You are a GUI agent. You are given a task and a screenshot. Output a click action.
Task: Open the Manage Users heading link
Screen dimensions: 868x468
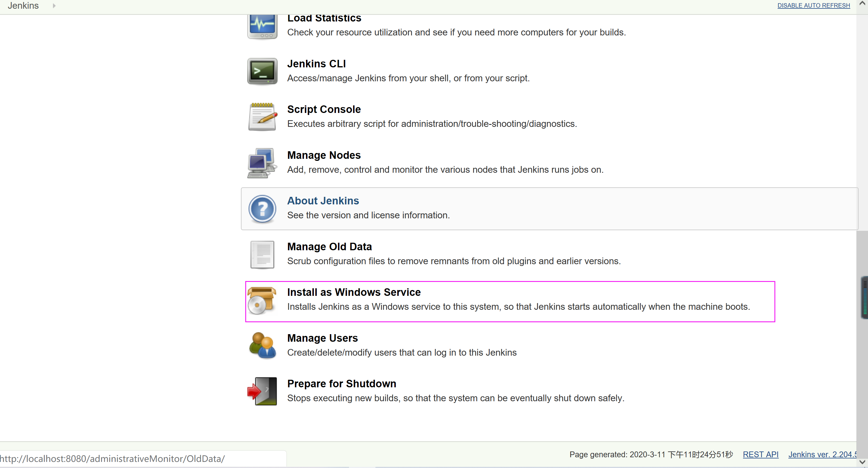(x=322, y=338)
